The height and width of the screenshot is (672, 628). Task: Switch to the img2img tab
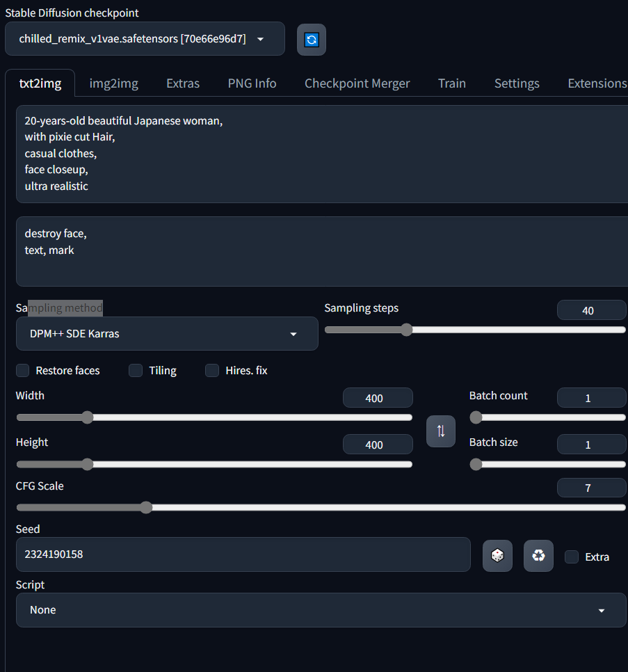point(114,83)
